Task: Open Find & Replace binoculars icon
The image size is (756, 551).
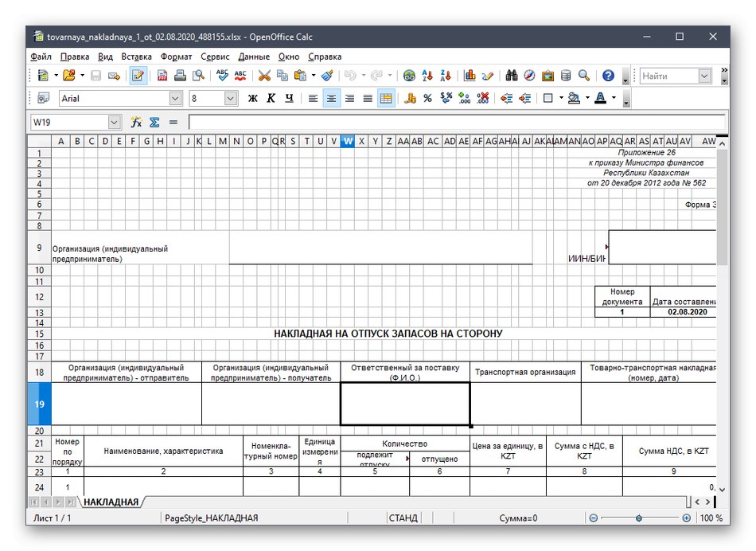Action: click(511, 76)
